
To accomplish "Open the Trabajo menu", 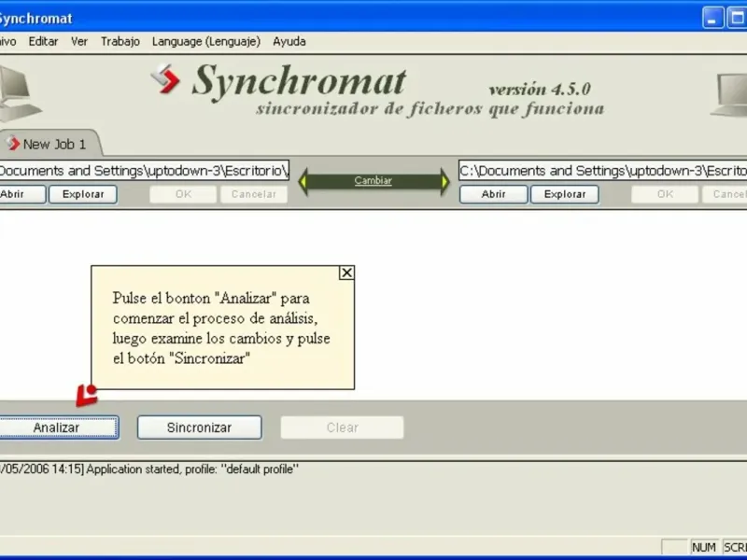I will [x=120, y=41].
